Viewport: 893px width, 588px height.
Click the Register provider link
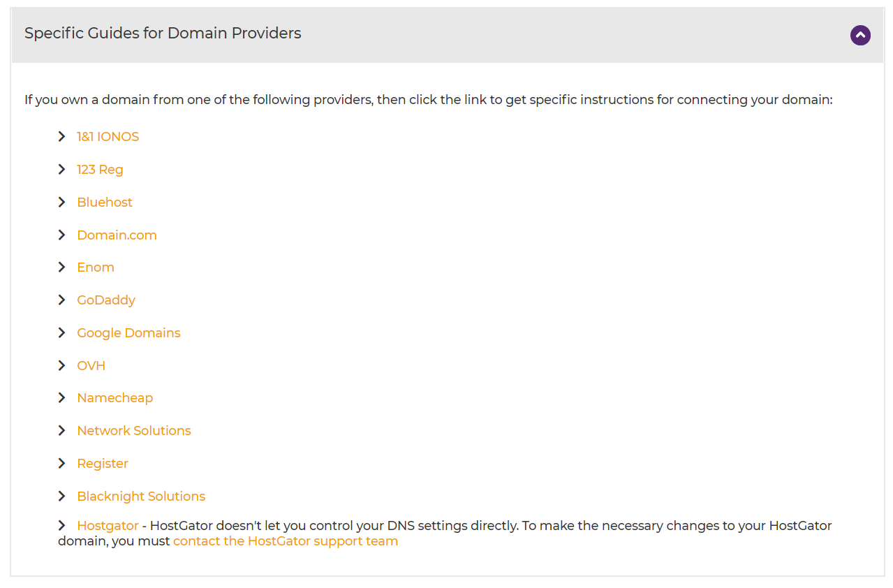(x=103, y=464)
